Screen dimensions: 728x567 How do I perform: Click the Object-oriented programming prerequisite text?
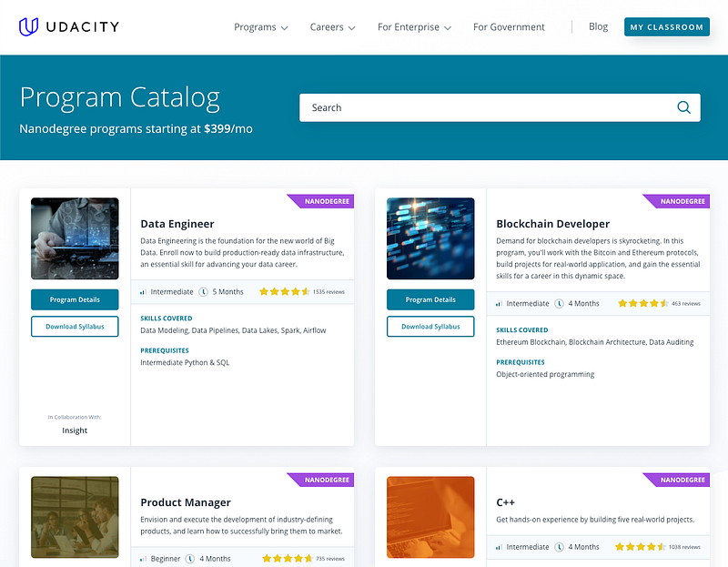(545, 374)
